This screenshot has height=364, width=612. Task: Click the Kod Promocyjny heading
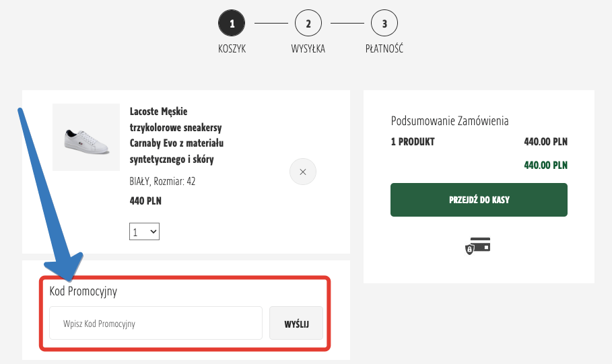[83, 291]
